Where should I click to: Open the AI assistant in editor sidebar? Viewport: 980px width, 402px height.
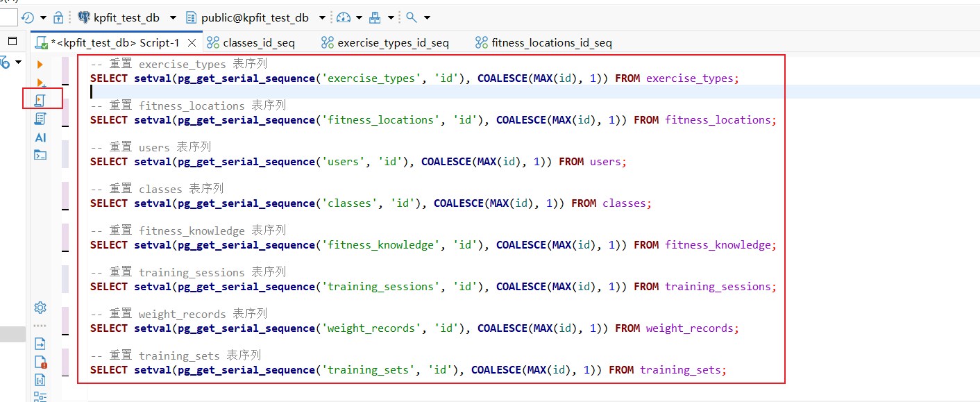[x=40, y=137]
